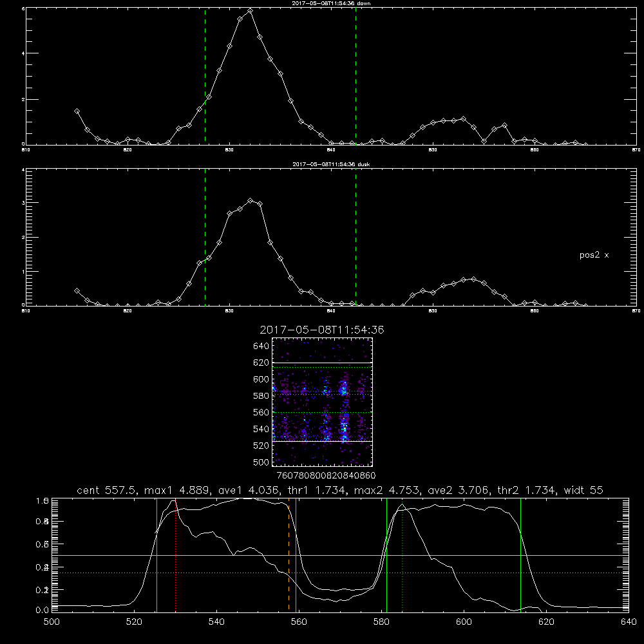This screenshot has height=644, width=644.
Task: Click green vertical line near 525 in profile plot
Action: (156, 554)
